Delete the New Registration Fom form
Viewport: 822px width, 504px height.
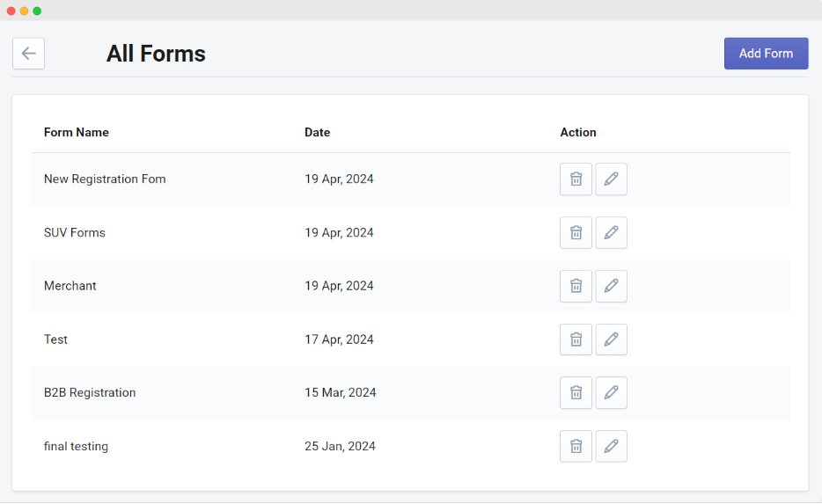tap(576, 179)
